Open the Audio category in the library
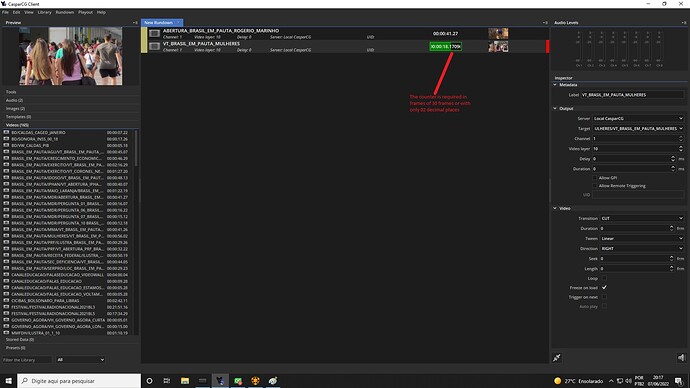Screen dimensions: 690x388 click(x=15, y=100)
